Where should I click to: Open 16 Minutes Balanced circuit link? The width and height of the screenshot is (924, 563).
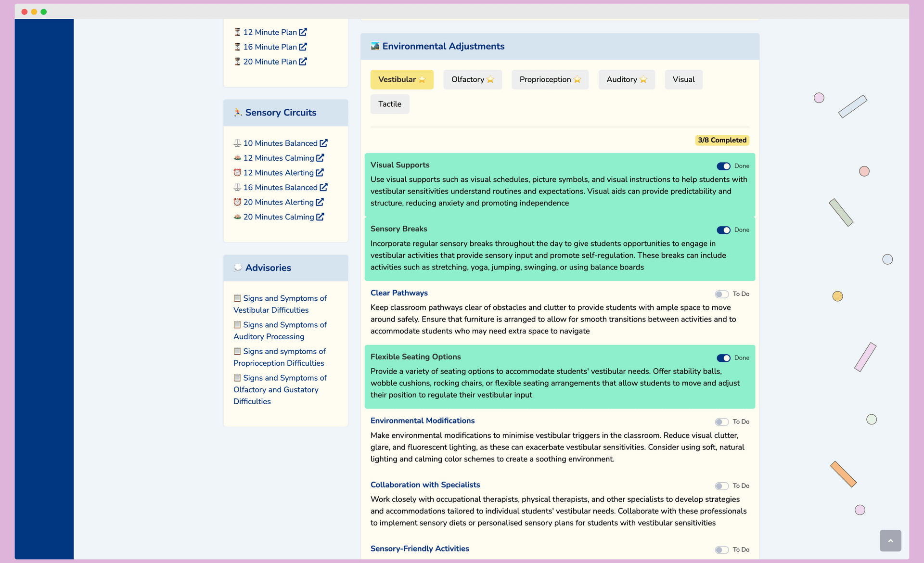[280, 188]
